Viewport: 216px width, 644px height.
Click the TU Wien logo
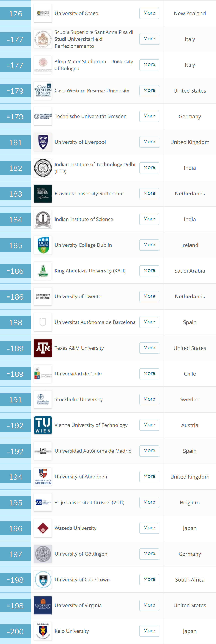[x=43, y=425]
